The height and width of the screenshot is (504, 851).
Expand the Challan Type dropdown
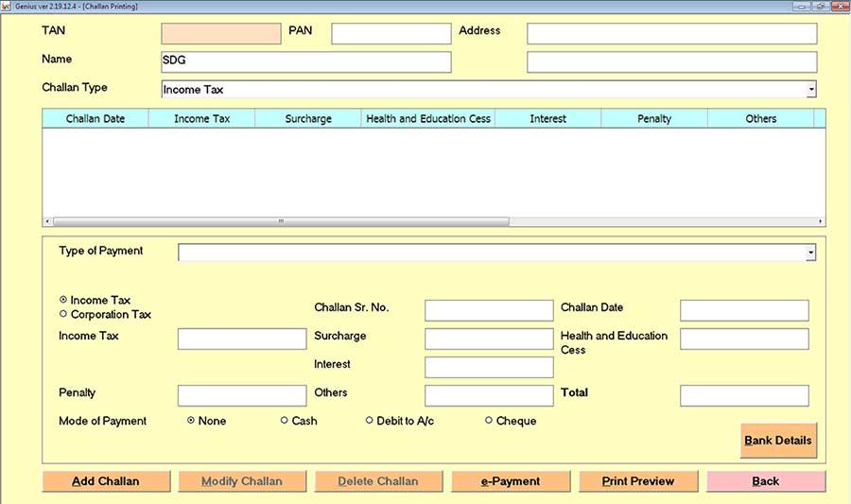810,90
